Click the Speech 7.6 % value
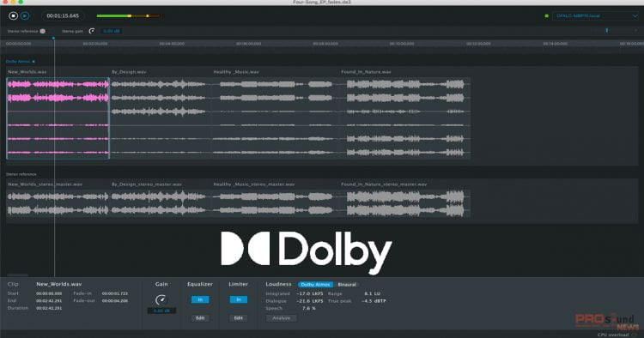Image resolution: width=644 pixels, height=338 pixels. point(308,309)
